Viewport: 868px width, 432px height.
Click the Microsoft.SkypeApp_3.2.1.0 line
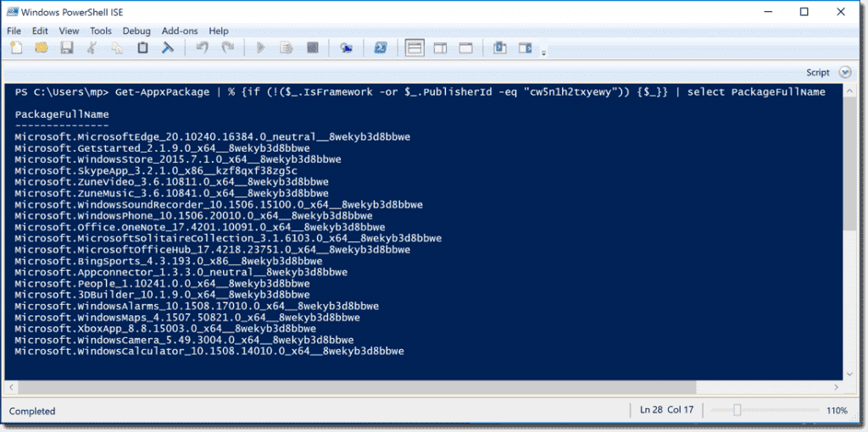pyautogui.click(x=156, y=171)
